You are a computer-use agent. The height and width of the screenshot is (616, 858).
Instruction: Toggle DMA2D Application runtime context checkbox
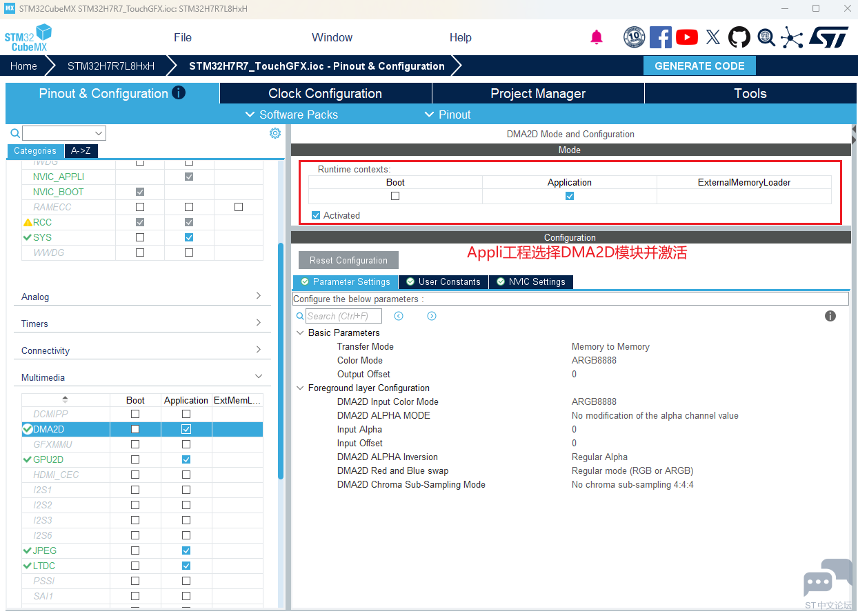570,196
